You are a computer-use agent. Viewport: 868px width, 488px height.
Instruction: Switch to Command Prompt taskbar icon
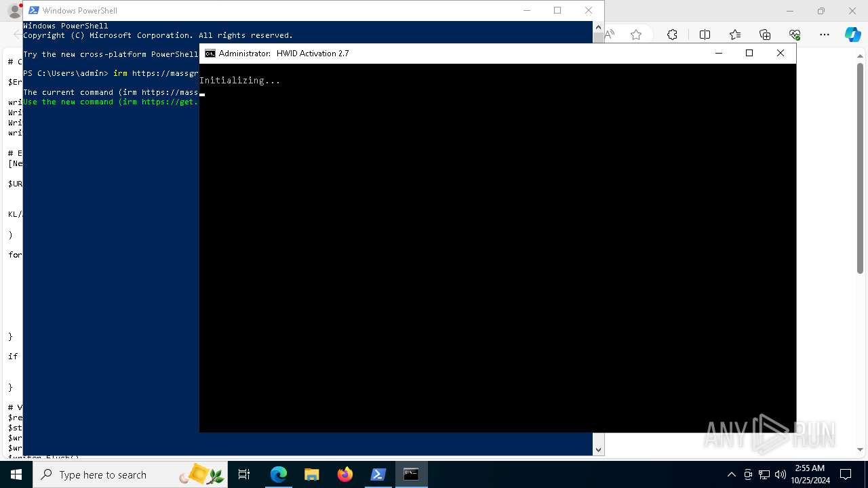tap(411, 474)
